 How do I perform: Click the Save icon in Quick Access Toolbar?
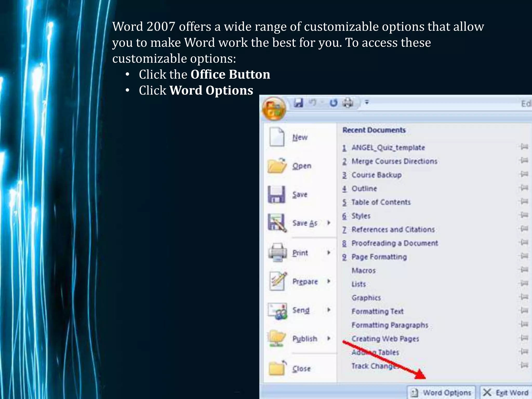298,103
